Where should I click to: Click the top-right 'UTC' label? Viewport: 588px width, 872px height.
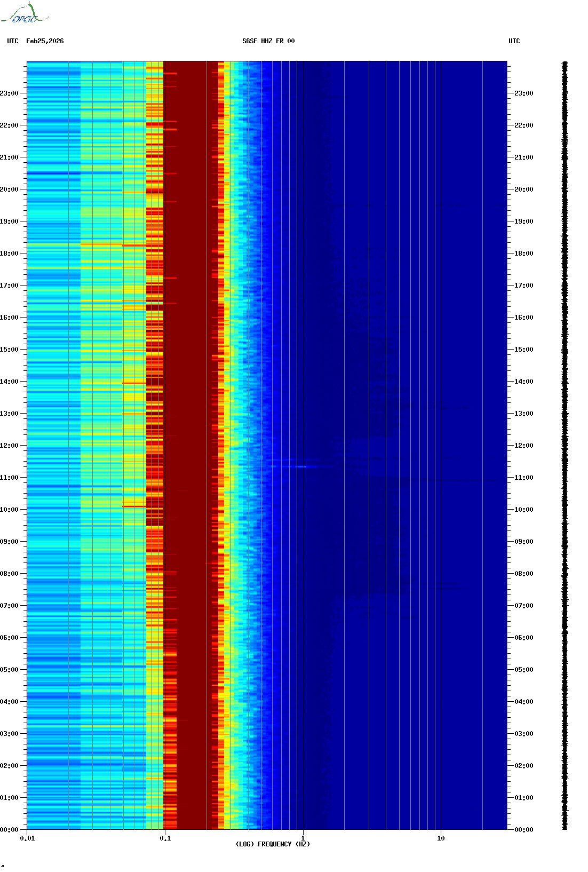tap(514, 41)
